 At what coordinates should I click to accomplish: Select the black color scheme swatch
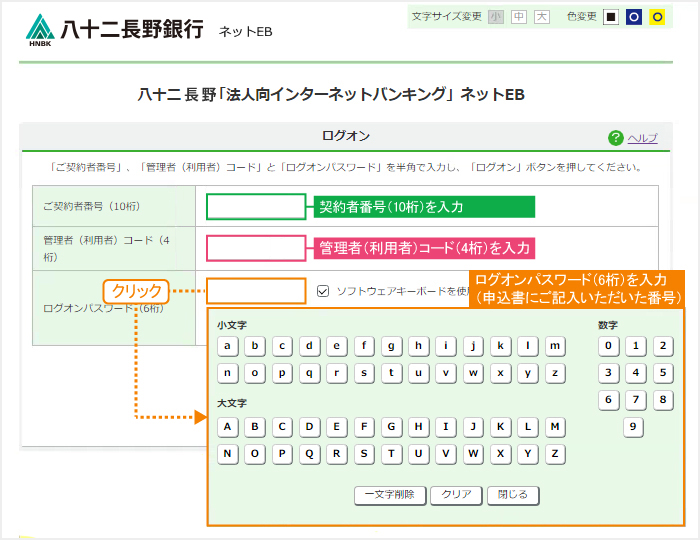click(x=610, y=17)
